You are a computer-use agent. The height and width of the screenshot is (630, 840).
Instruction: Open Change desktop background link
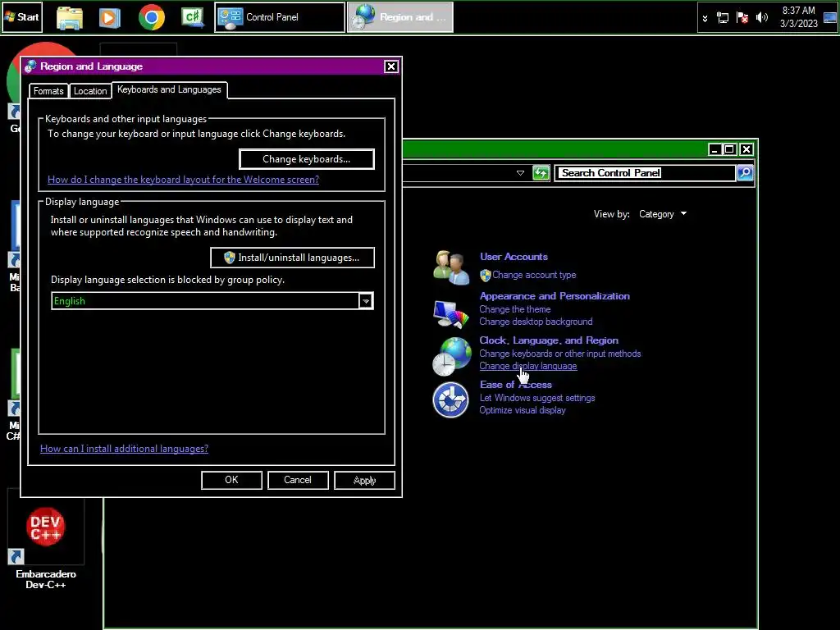536,322
